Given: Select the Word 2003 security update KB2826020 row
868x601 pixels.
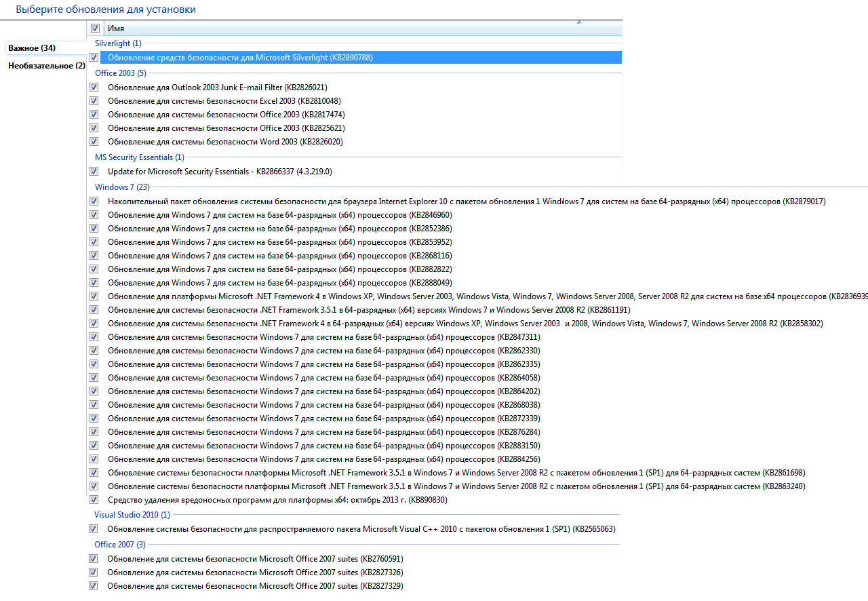Looking at the screenshot, I should (225, 142).
